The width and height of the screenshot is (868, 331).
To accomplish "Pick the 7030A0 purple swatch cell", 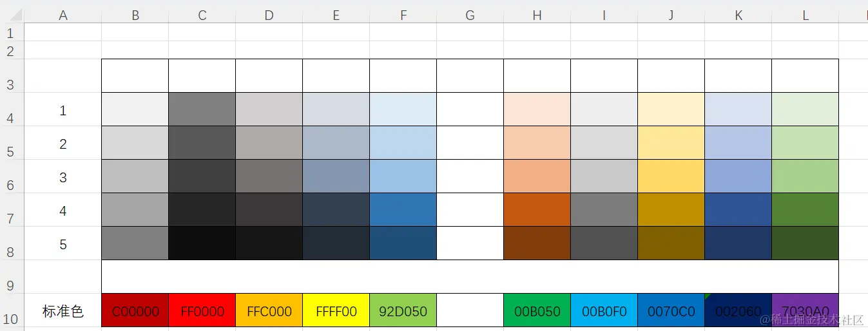I will 805,311.
